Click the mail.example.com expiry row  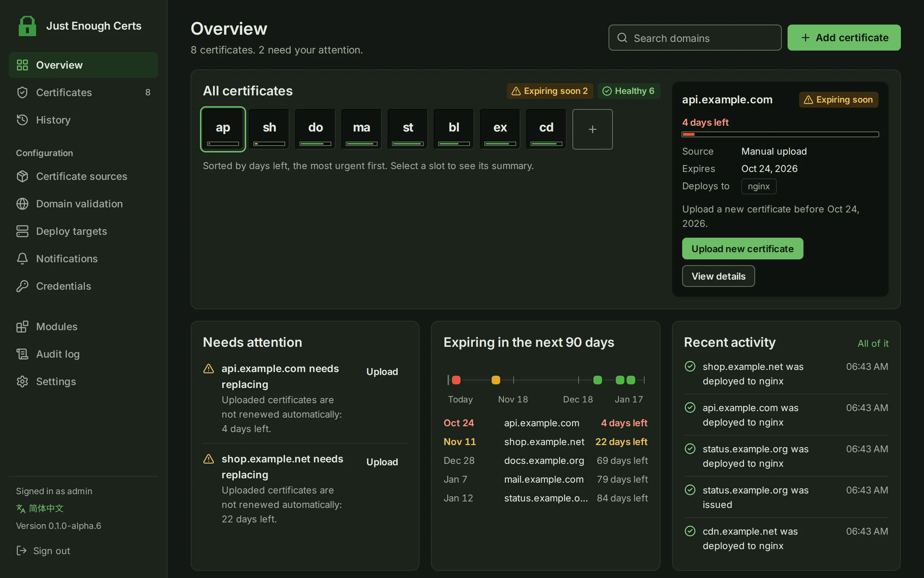[x=546, y=479]
